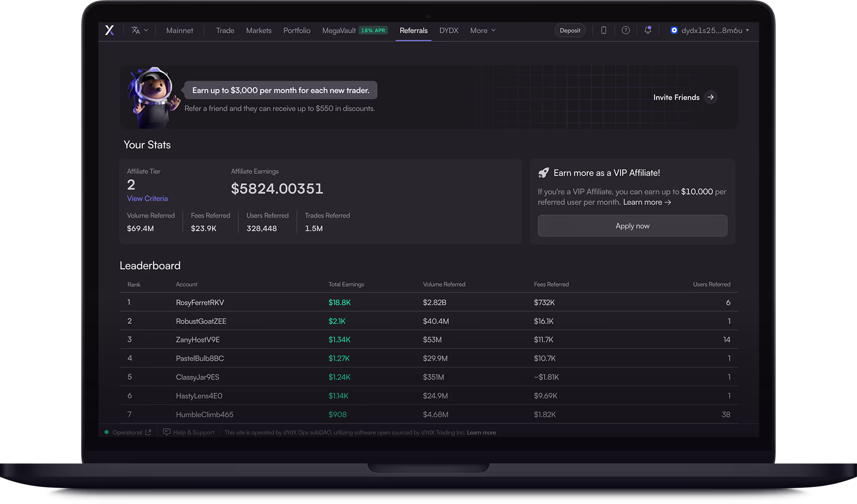
Task: Open the mobile device icon
Action: coord(604,30)
